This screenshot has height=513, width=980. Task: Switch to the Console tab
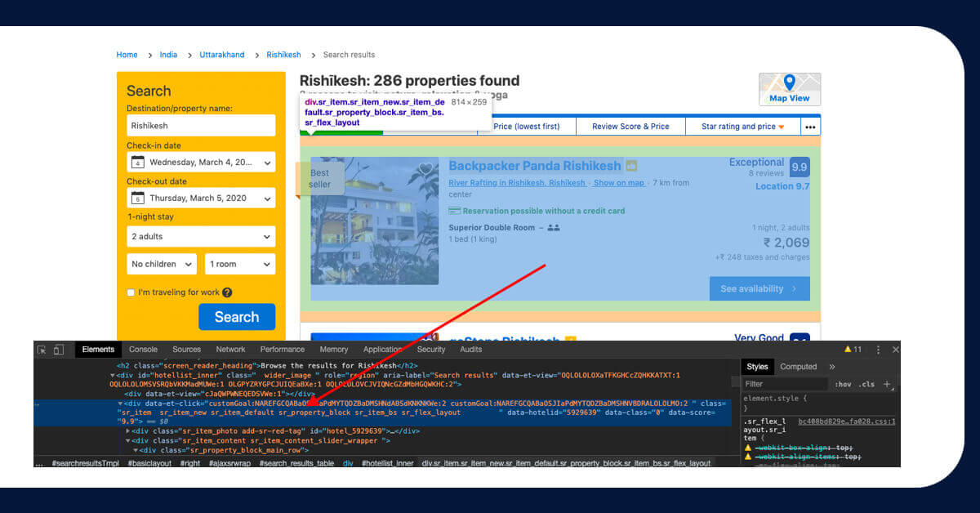[143, 350]
